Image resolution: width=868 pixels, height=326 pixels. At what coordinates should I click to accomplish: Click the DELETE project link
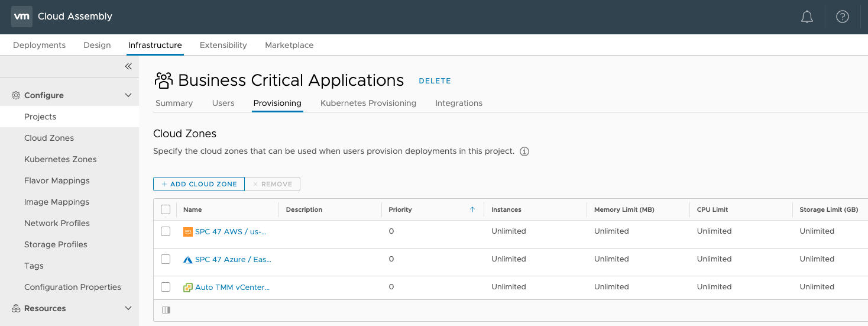435,81
